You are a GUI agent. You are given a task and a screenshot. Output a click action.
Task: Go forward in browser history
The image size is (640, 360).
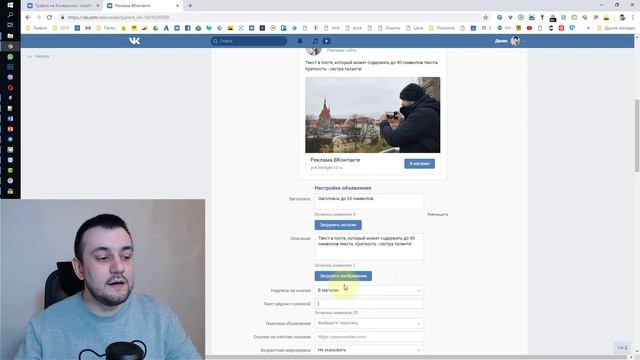pyautogui.click(x=39, y=18)
